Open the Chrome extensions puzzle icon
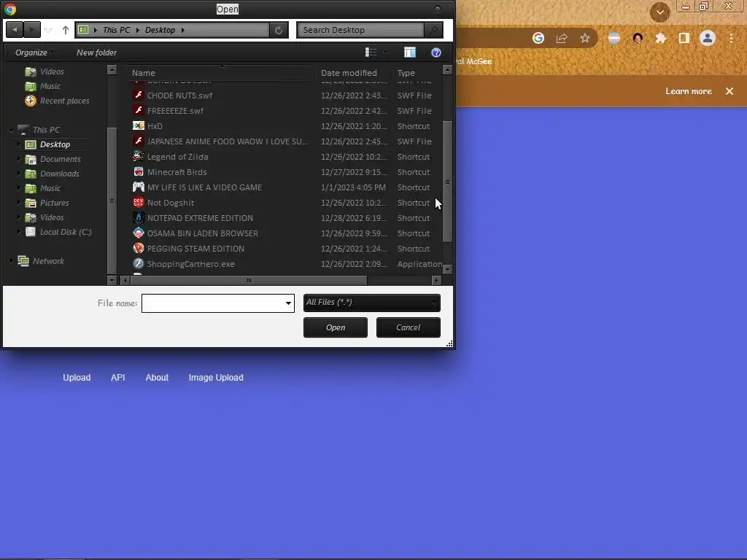 pos(660,38)
